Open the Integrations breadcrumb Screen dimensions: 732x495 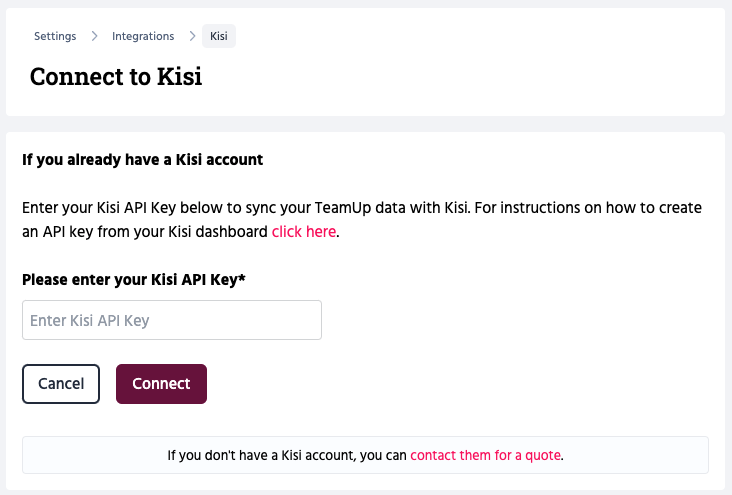(x=143, y=36)
